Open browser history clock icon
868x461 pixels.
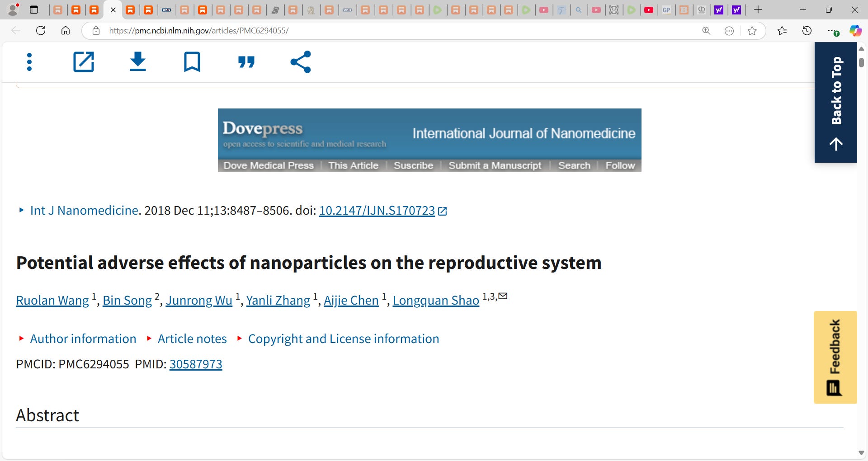tap(807, 31)
